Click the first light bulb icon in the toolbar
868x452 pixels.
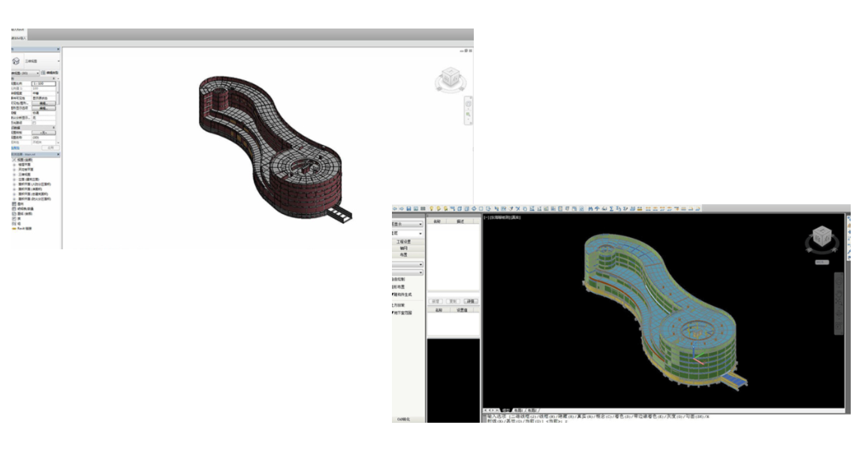pyautogui.click(x=432, y=208)
